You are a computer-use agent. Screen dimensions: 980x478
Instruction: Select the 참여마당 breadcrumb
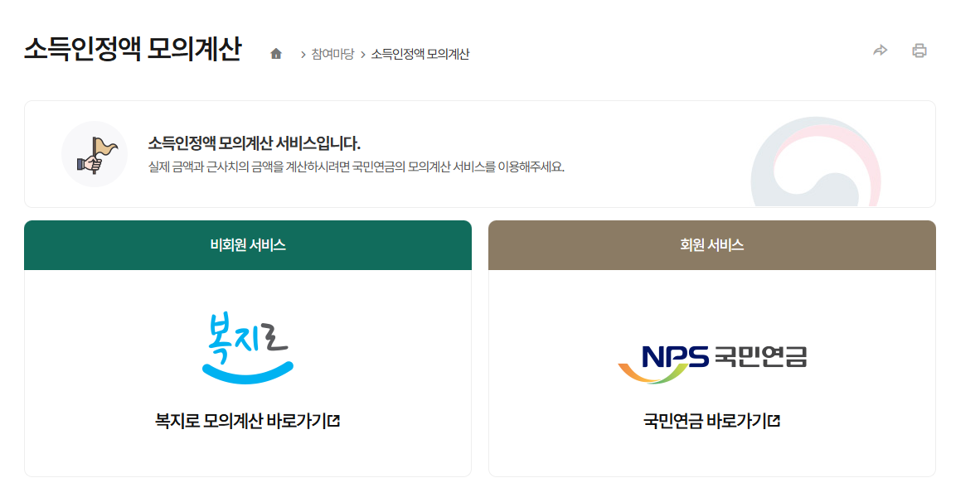pos(332,55)
